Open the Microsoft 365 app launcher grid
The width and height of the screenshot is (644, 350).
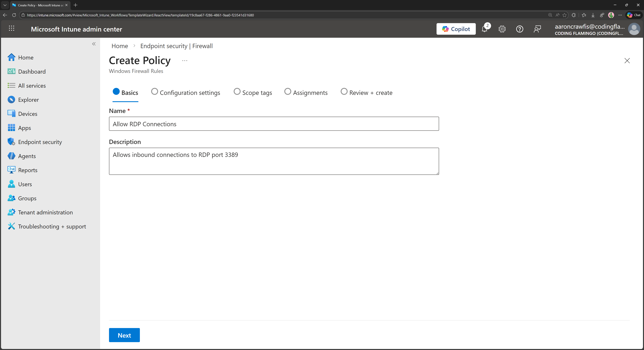[x=12, y=29]
